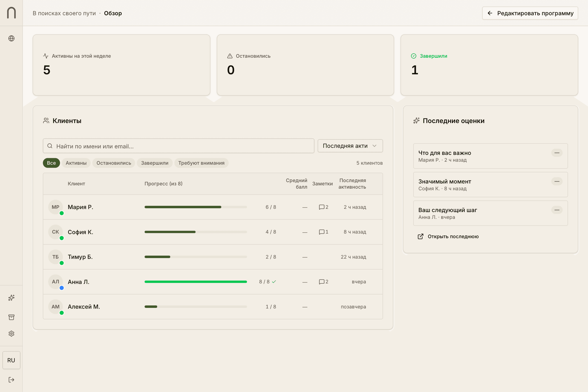Image resolution: width=588 pixels, height=392 pixels.
Task: Go to 'В поисках своего пути' breadcrumb
Action: click(64, 13)
